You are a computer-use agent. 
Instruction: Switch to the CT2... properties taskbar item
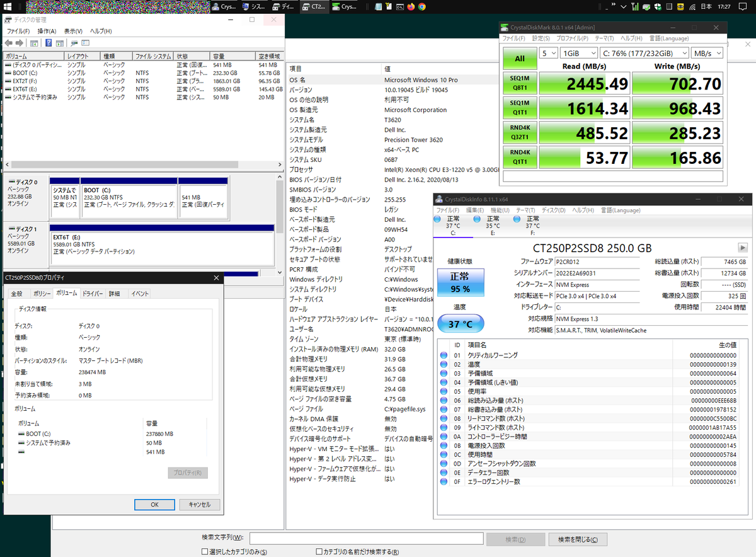click(314, 7)
